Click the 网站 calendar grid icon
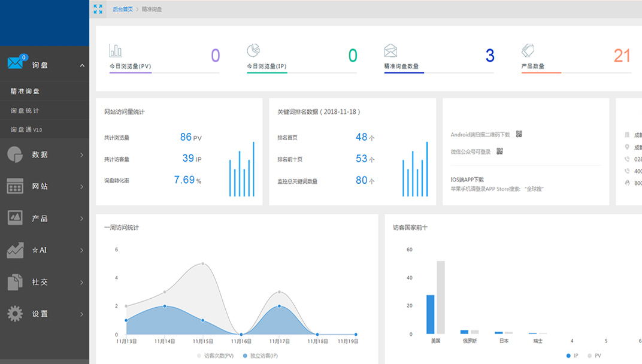This screenshot has width=642, height=364. (x=15, y=186)
